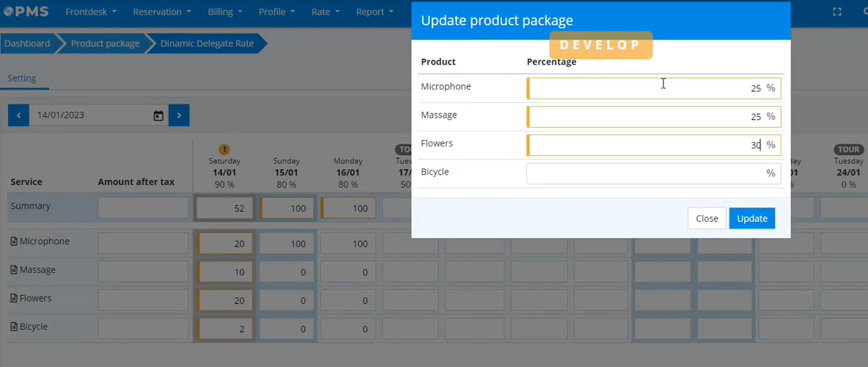Click the calendar icon in date field
This screenshot has height=367, width=868.
(x=158, y=115)
